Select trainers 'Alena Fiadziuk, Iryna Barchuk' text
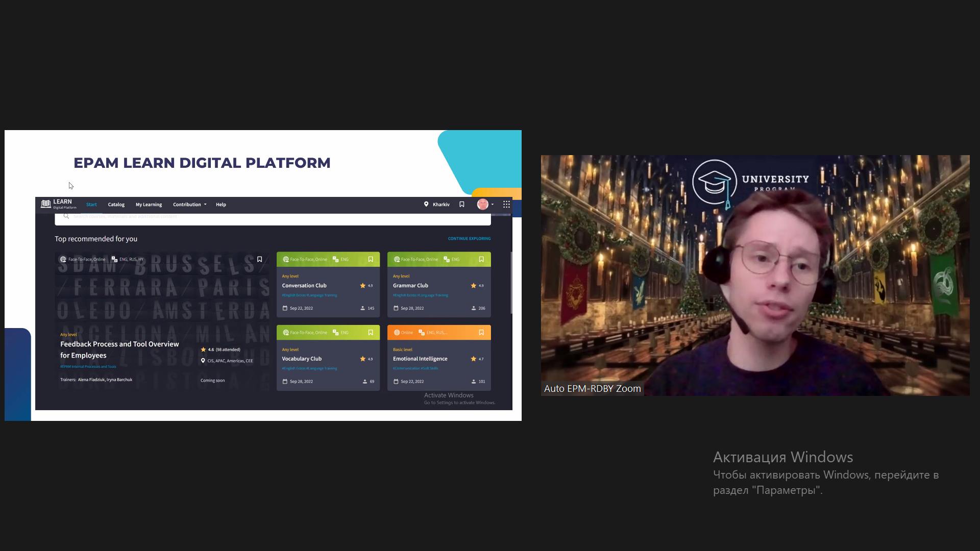 point(105,380)
